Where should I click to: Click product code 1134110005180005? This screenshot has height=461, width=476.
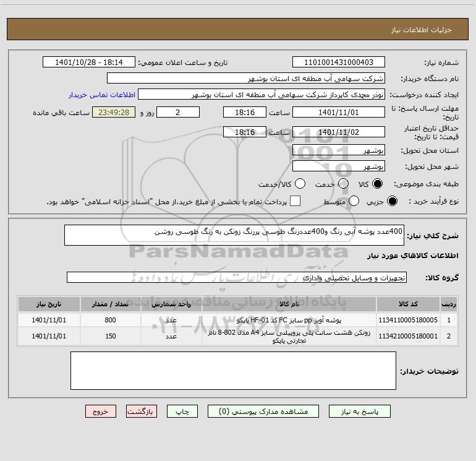coord(408,320)
